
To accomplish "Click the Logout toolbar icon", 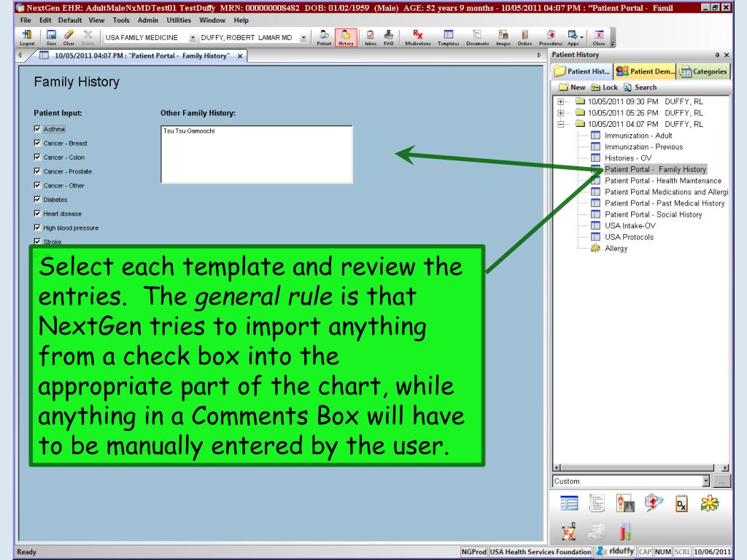I will 27,37.
